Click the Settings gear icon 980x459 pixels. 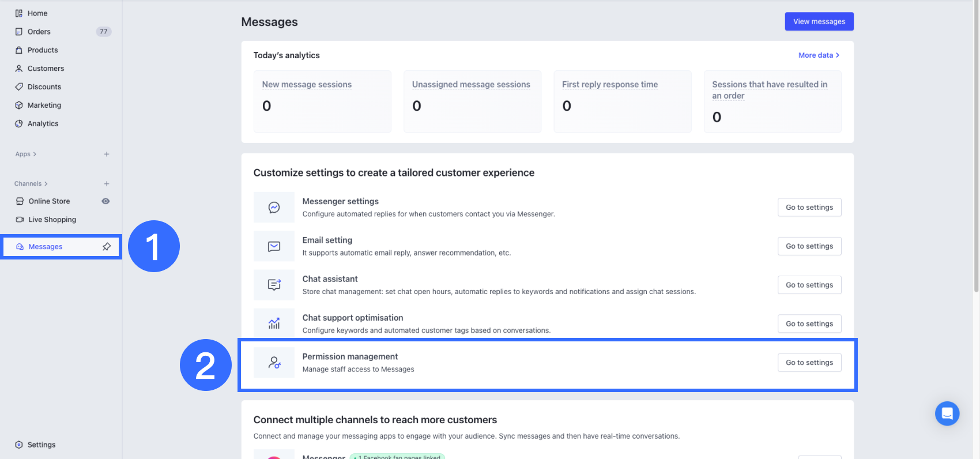coord(19,445)
